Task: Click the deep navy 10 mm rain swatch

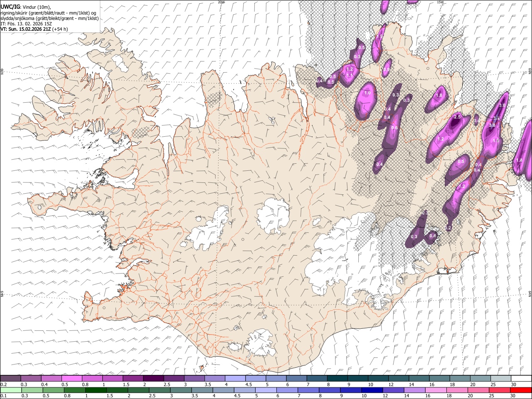Action: tap(372, 390)
